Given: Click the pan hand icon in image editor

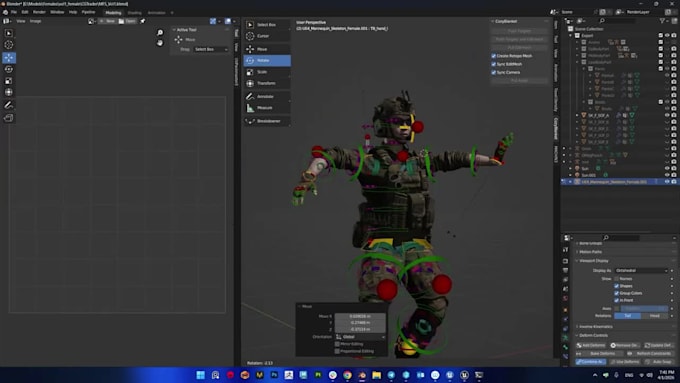Looking at the screenshot, I should (160, 43).
